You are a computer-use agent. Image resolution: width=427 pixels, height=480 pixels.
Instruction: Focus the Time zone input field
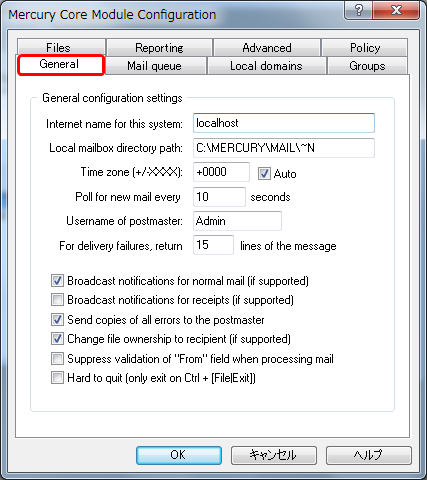tap(221, 172)
